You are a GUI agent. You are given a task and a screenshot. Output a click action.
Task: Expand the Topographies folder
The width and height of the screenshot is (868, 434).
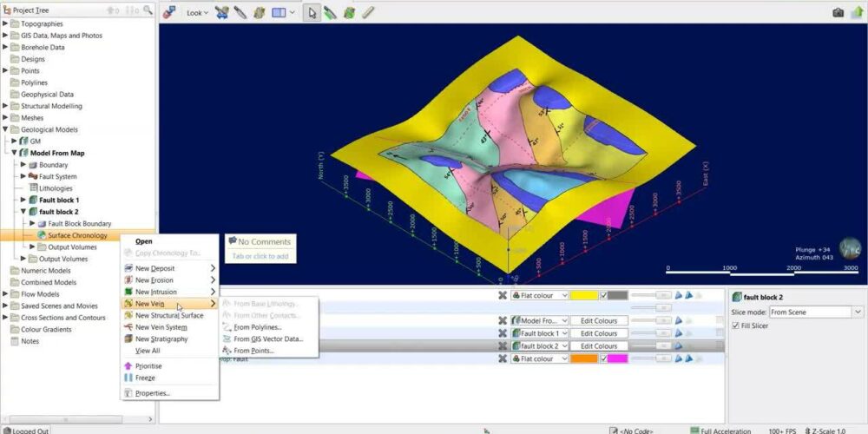pos(5,23)
